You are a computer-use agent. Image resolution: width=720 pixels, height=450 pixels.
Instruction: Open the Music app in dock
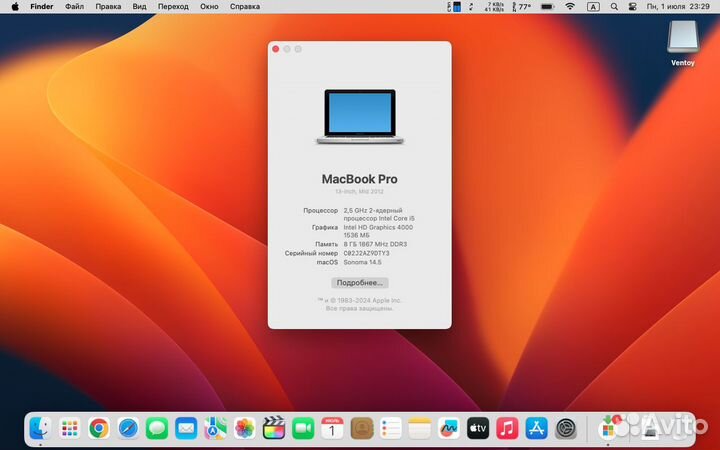(x=507, y=428)
